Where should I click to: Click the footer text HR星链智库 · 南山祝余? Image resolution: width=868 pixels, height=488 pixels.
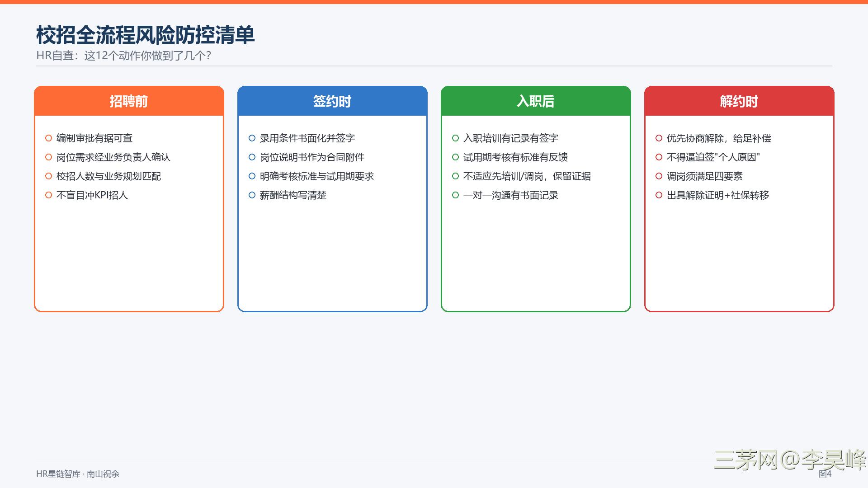point(78,474)
